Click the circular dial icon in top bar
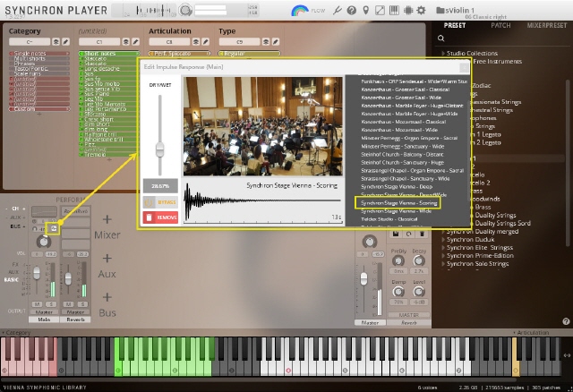Image resolution: width=573 pixels, height=392 pixels. pos(185,10)
